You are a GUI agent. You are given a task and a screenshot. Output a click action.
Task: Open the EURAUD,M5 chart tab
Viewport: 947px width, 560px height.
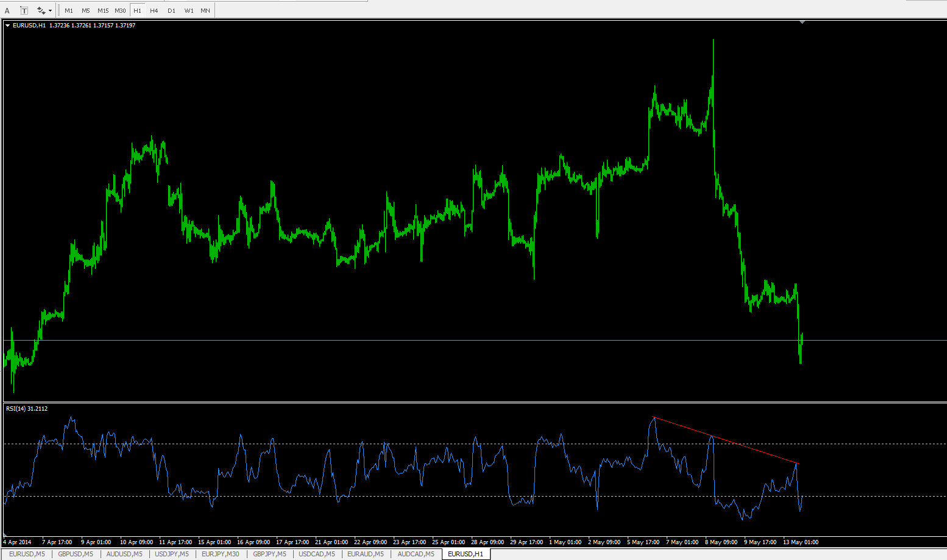coord(366,554)
